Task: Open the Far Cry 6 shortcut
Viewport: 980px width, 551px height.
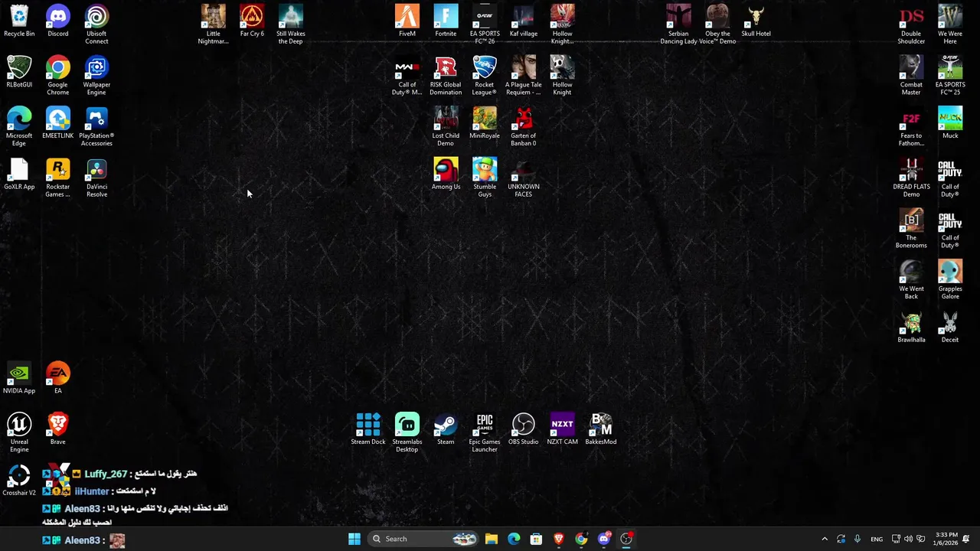Action: pos(252,21)
